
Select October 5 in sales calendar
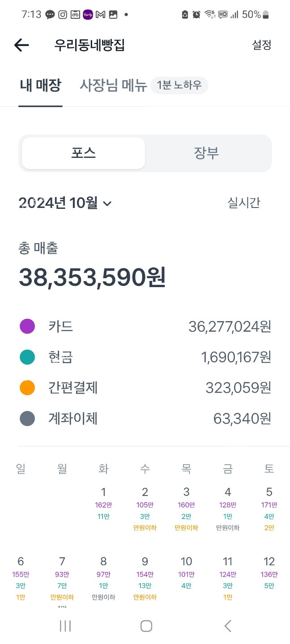point(269,509)
